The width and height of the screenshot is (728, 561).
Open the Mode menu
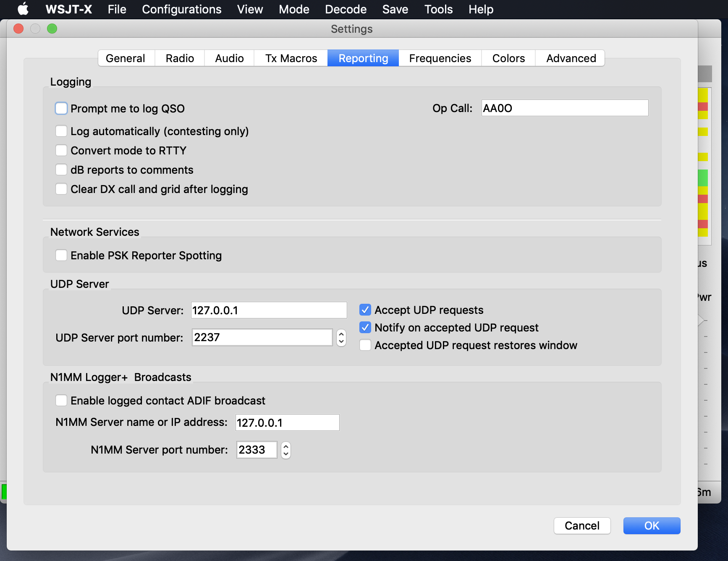pyautogui.click(x=294, y=9)
